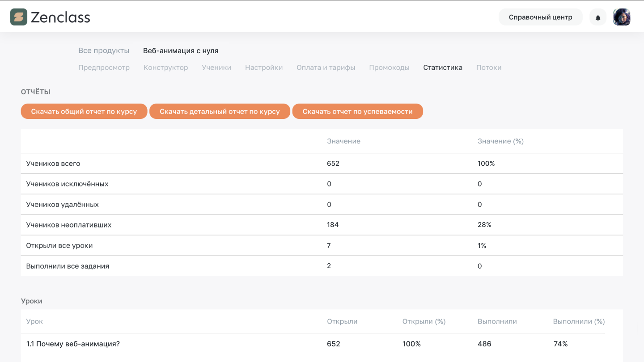Open the notification bell
This screenshot has width=644, height=362.
pos(597,17)
